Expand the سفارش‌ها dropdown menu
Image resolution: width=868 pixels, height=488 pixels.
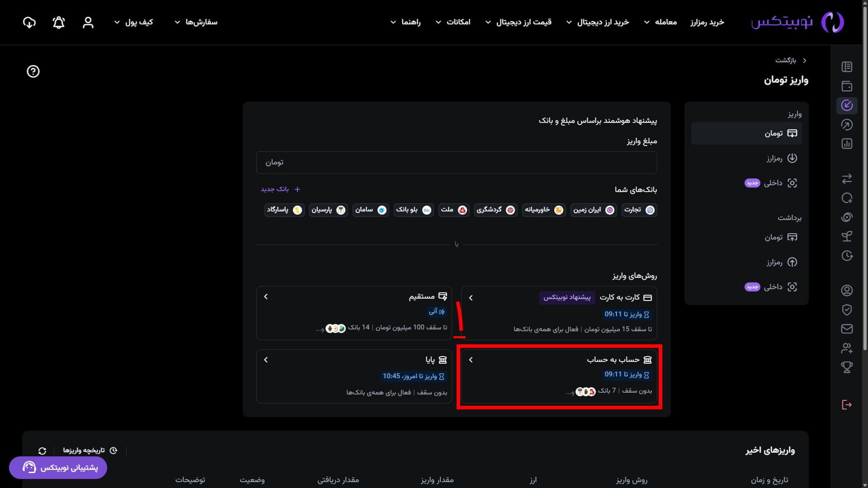coord(196,22)
